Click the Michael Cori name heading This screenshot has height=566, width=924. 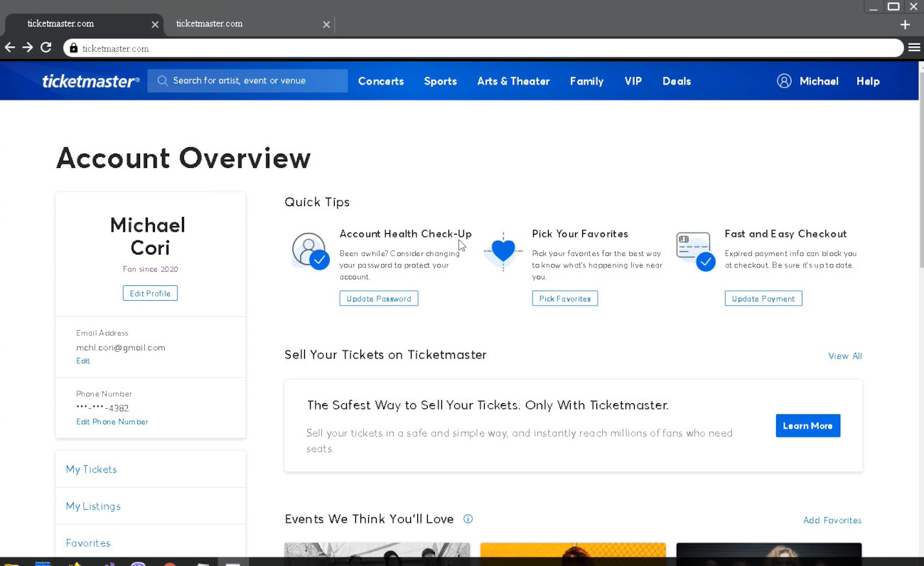tap(148, 236)
